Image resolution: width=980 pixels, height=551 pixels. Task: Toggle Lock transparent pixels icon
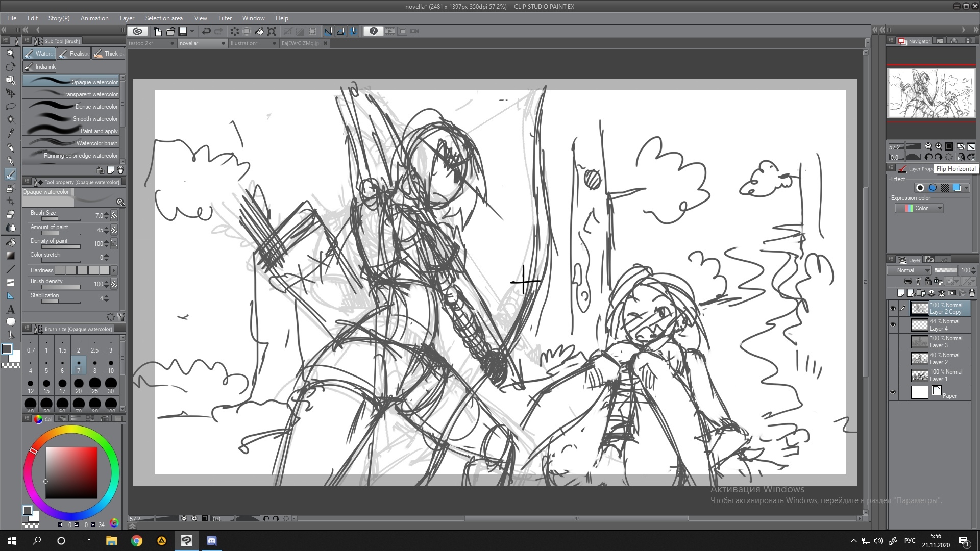(938, 281)
